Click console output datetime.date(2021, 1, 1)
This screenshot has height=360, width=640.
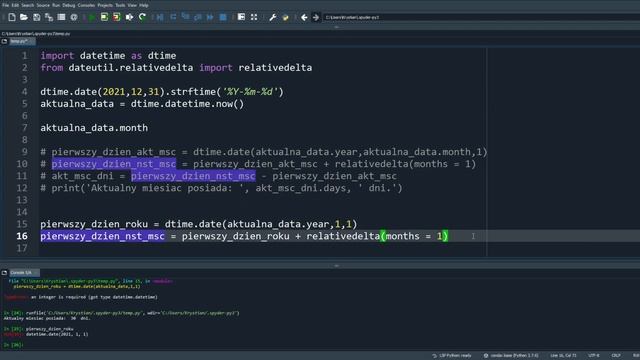57,334
